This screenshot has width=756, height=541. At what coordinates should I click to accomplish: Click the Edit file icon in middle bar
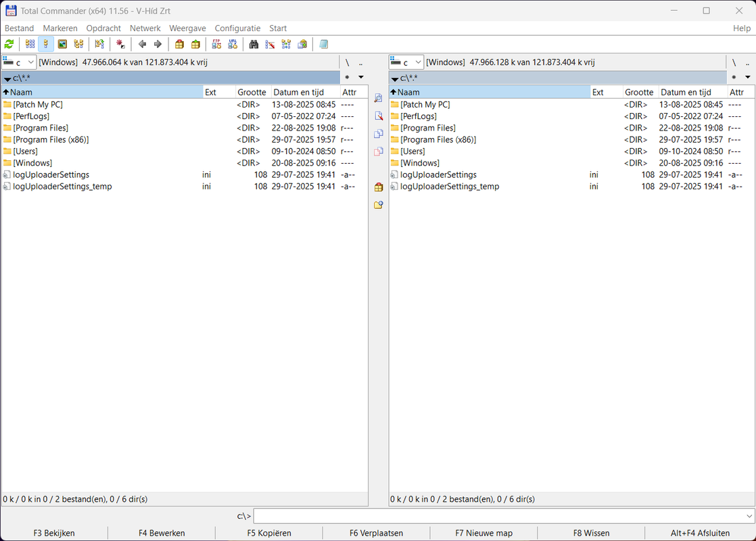pos(379,116)
